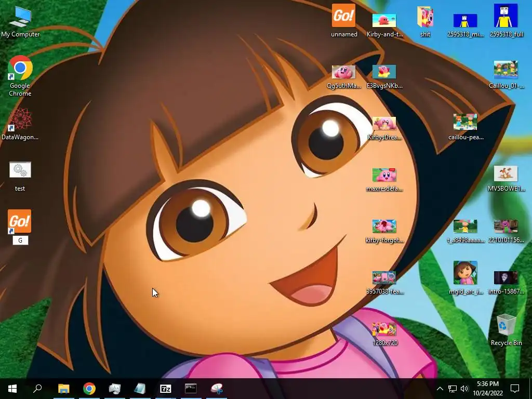The height and width of the screenshot is (399, 532).
Task: Select the Google Chrome desktop shortcut
Action: 20,75
